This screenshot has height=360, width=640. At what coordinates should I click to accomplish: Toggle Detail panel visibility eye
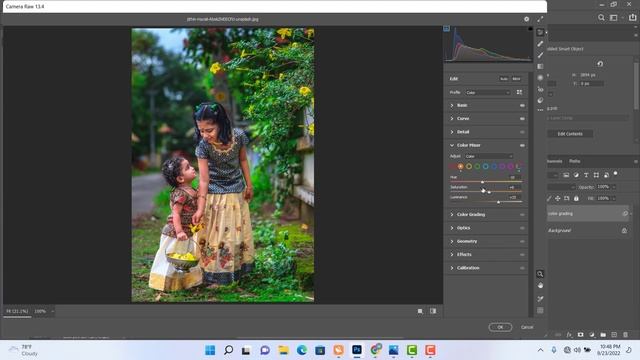(x=522, y=132)
